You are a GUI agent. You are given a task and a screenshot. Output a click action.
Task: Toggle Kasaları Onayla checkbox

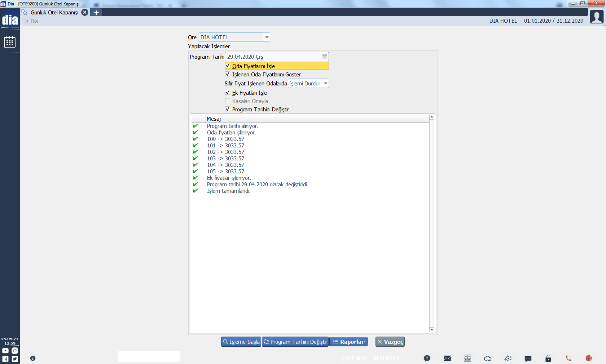tap(228, 101)
